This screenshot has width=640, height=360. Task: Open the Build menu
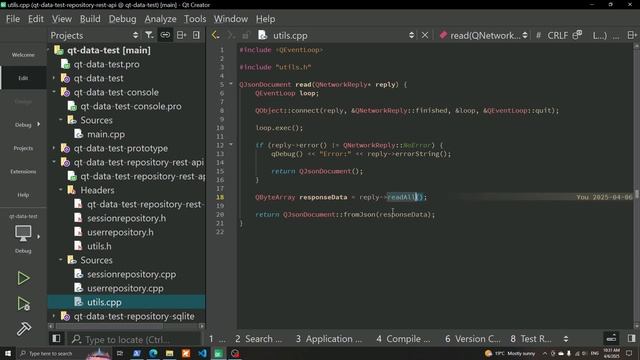click(90, 19)
